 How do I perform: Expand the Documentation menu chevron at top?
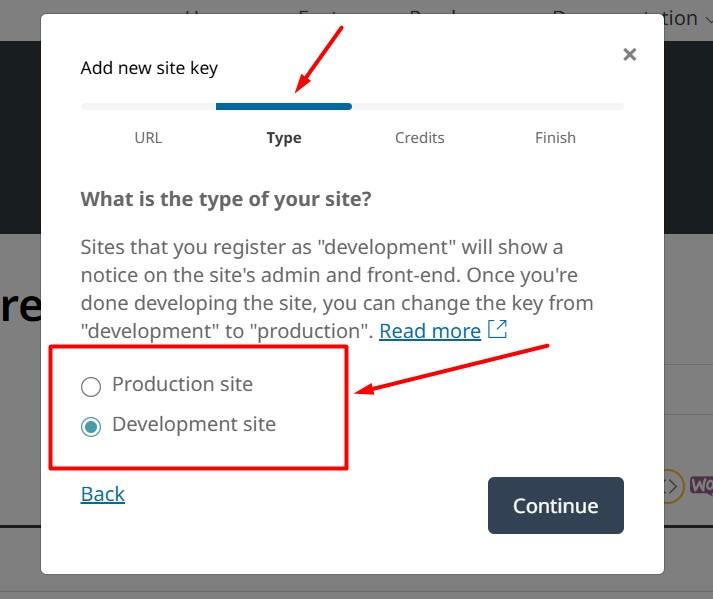708,19
